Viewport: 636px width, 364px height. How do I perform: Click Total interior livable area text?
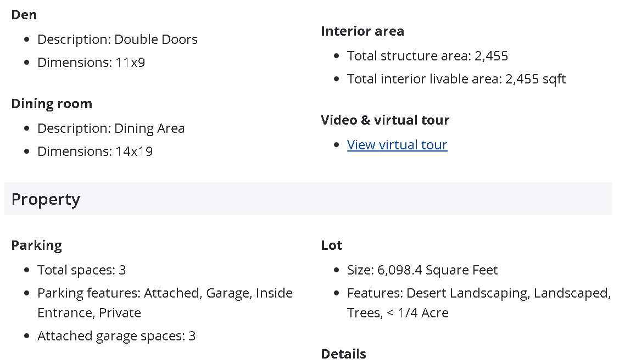[x=456, y=79]
